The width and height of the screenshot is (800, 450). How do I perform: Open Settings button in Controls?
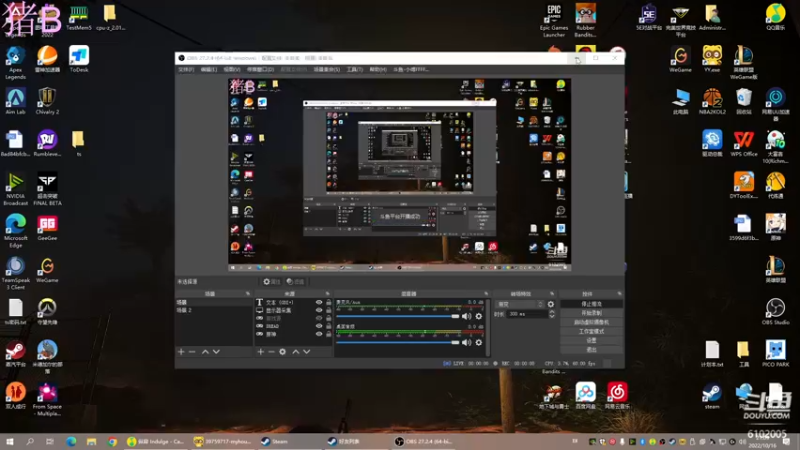pos(591,340)
